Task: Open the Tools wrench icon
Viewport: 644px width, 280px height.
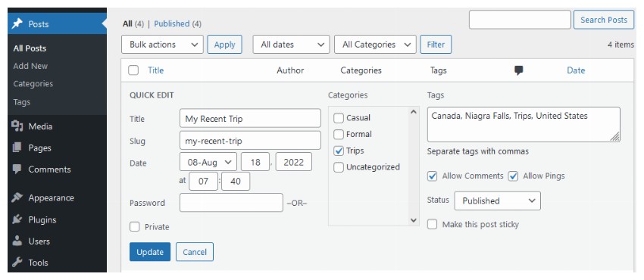Action: coord(17,263)
